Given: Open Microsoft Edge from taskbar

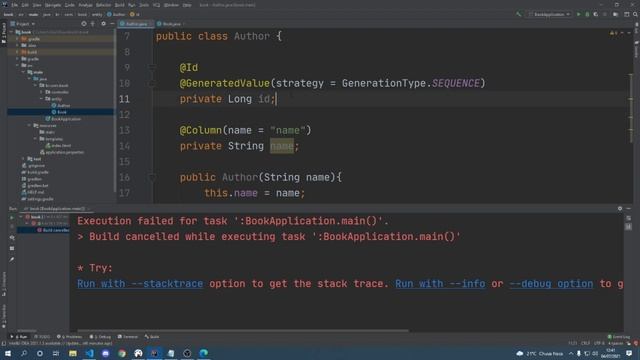Looking at the screenshot, I should click(x=203, y=353).
